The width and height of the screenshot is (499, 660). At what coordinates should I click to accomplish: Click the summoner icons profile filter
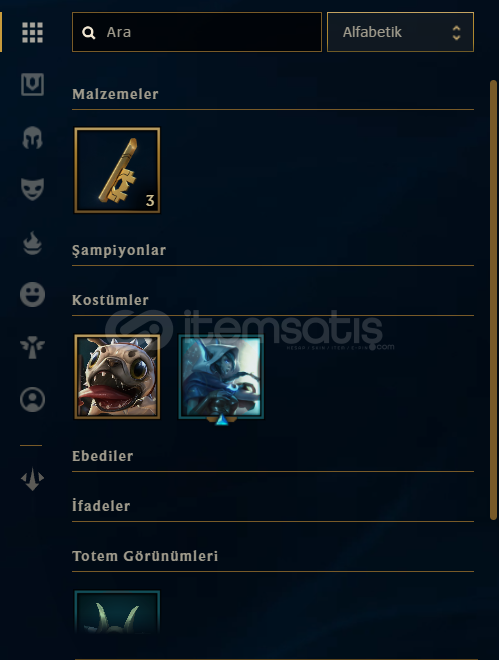[32, 399]
